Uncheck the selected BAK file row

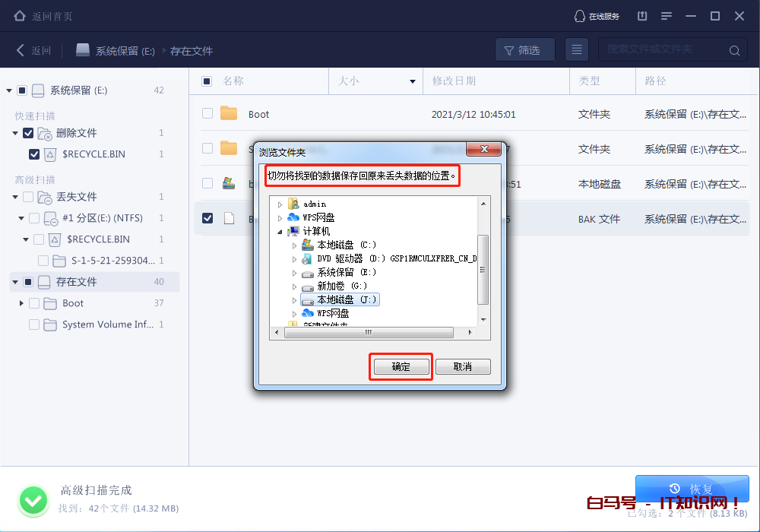click(x=207, y=217)
